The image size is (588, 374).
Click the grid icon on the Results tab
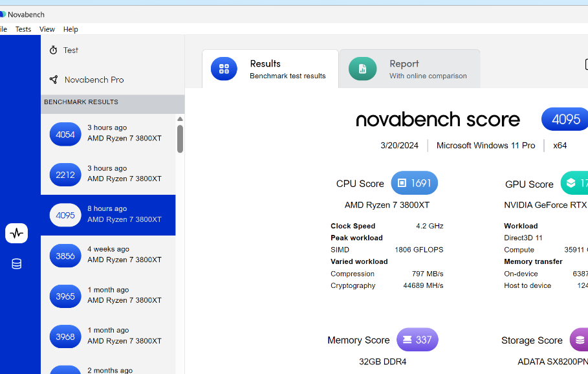[x=224, y=68]
